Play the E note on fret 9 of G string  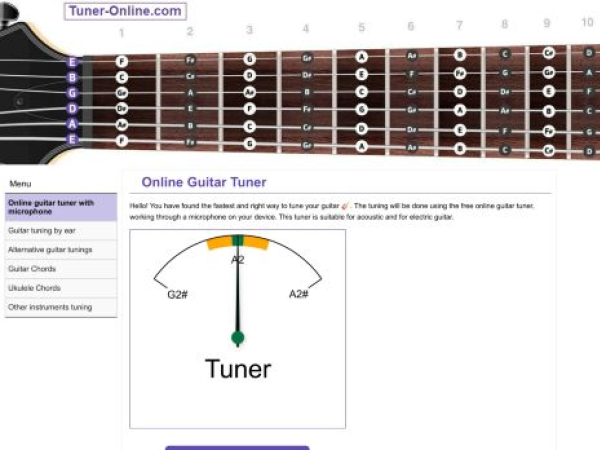pyautogui.click(x=548, y=91)
